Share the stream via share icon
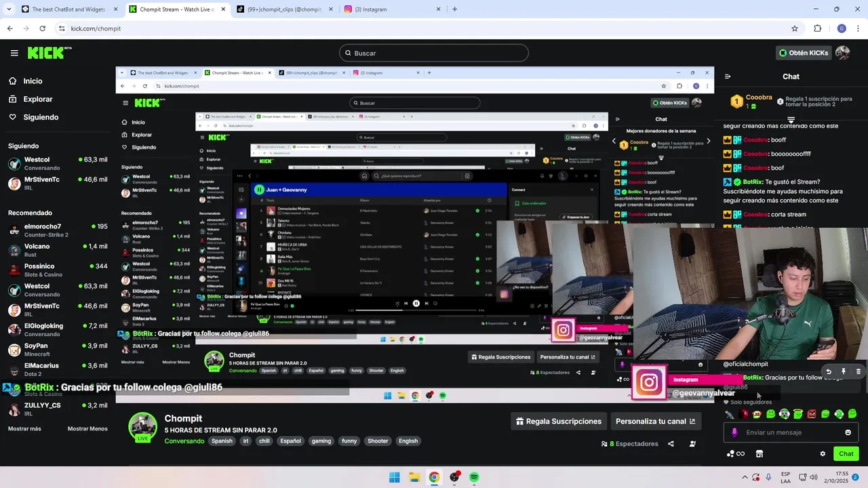The width and height of the screenshot is (868, 488). (x=671, y=444)
